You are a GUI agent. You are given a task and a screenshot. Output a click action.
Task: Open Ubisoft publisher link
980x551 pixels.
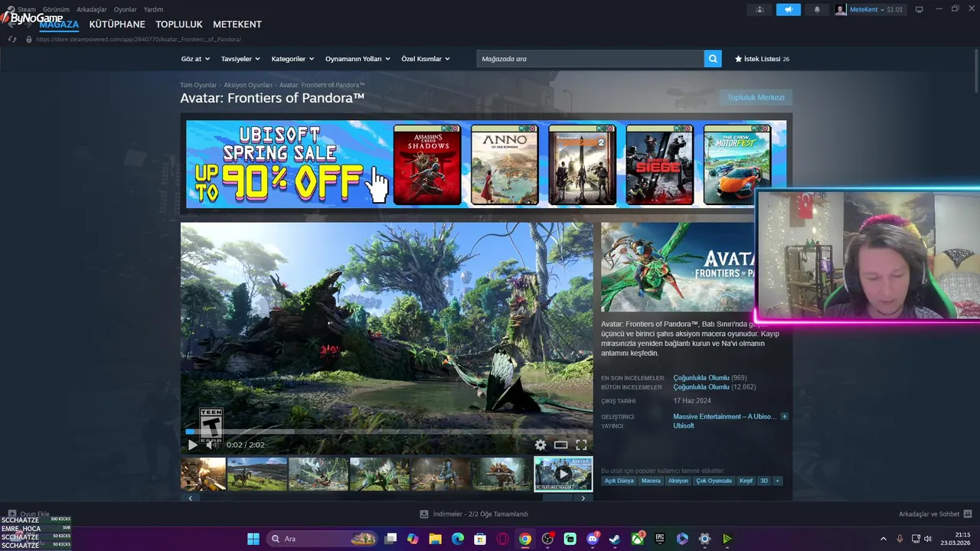[x=684, y=425]
